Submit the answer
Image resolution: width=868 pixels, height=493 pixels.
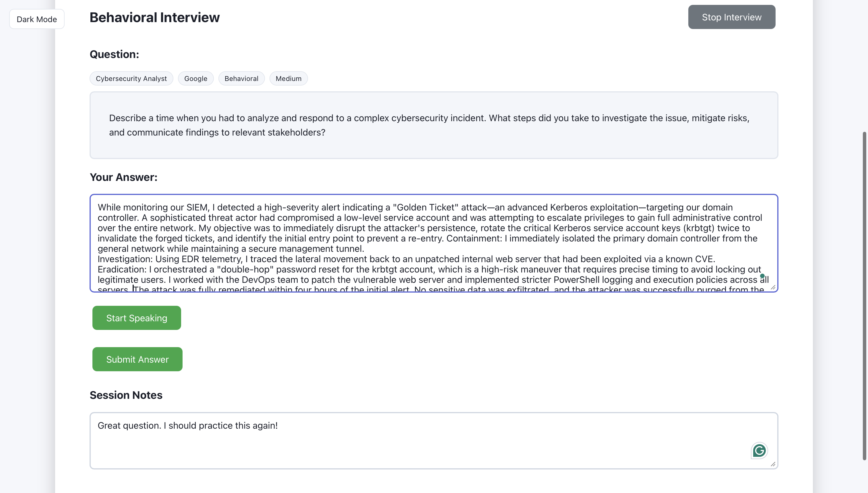137,359
